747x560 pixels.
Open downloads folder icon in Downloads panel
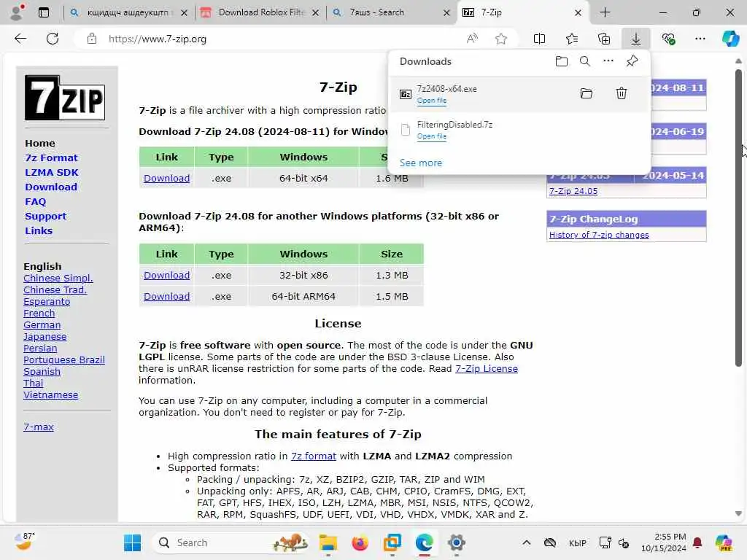[562, 61]
